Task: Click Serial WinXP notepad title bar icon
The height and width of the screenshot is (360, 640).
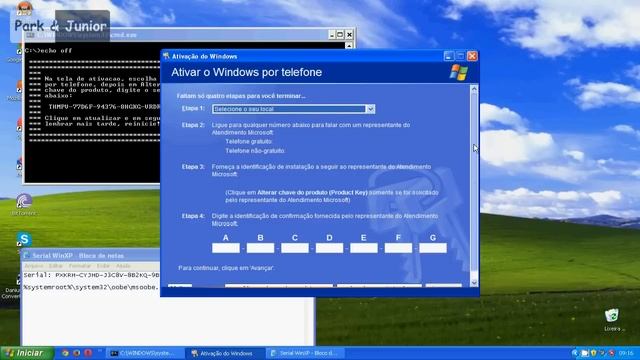Action: pos(27,256)
